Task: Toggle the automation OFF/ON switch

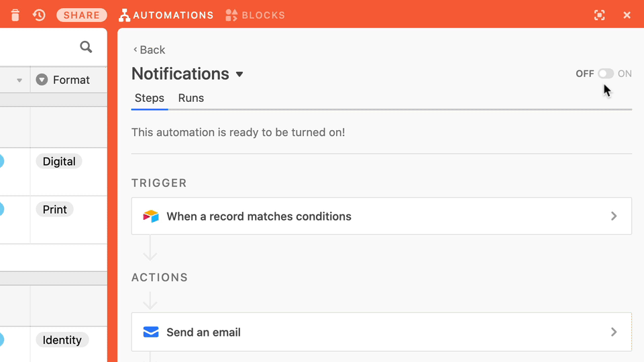Action: 605,74
